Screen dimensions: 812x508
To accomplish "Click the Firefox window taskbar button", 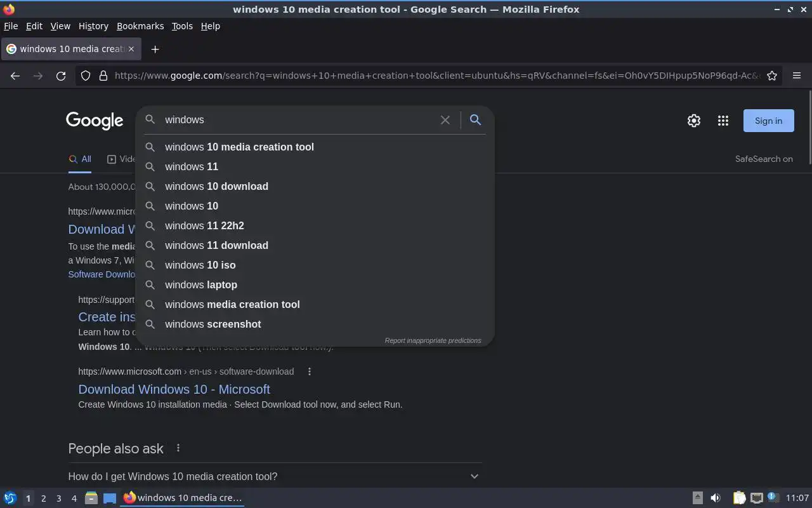I will (x=183, y=498).
